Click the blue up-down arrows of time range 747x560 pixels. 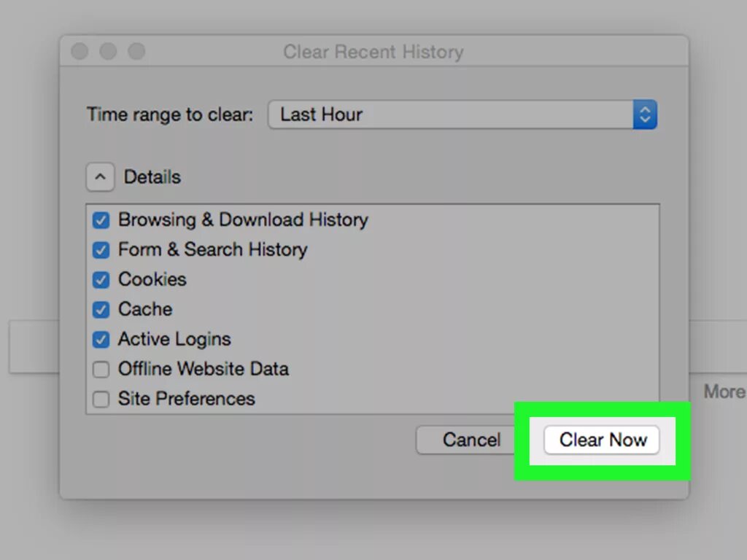[645, 114]
